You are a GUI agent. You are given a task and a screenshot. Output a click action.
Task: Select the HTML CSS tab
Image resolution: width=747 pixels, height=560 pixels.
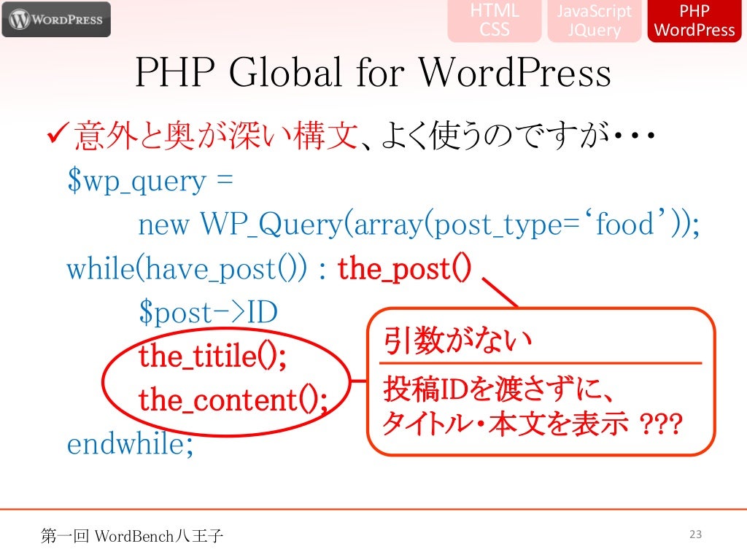[494, 20]
